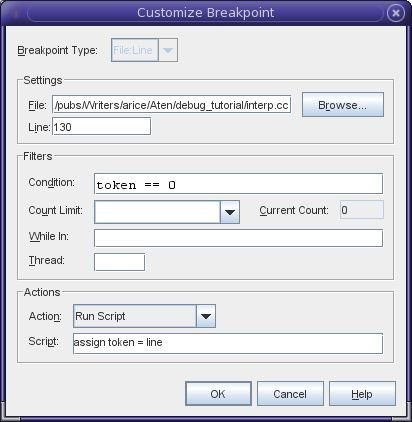Click the Current Count label

point(294,210)
